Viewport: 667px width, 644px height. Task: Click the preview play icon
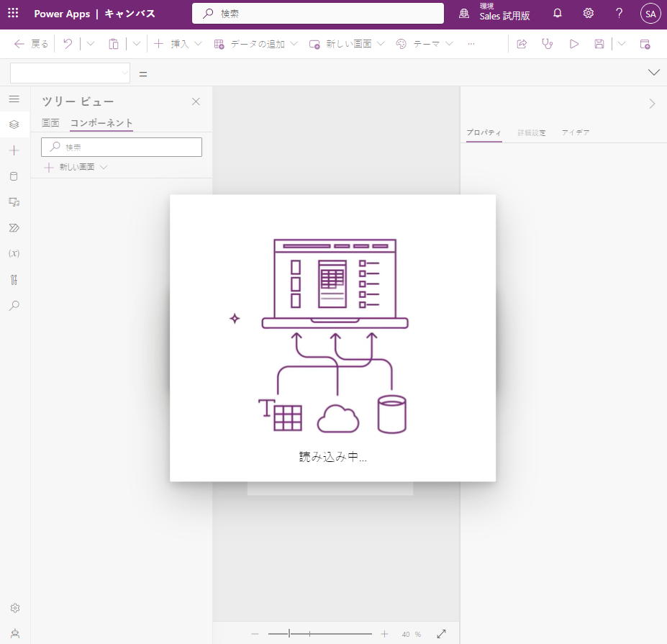pyautogui.click(x=574, y=44)
